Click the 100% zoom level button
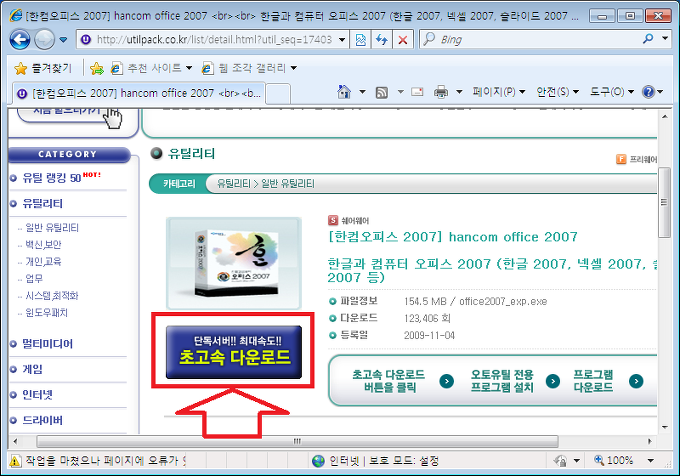 coord(614,460)
